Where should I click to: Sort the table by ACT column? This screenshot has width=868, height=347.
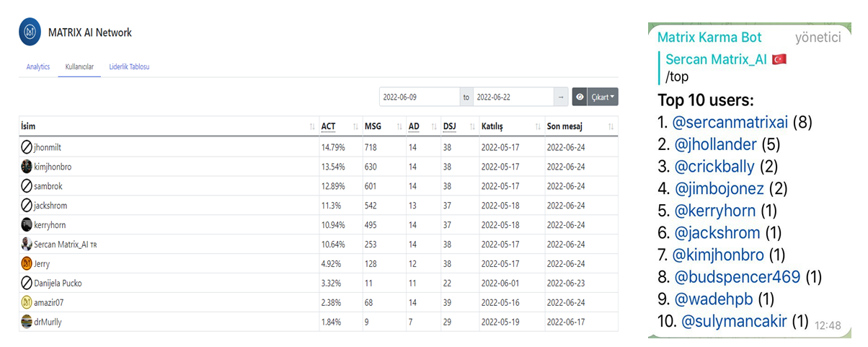pyautogui.click(x=340, y=126)
